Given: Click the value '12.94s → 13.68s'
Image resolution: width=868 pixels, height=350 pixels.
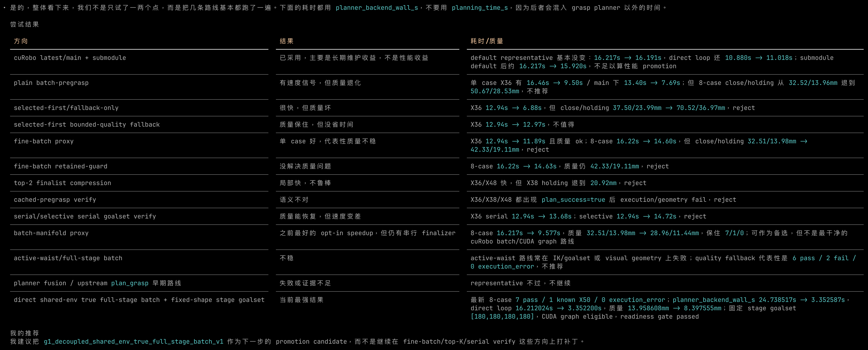Looking at the screenshot, I should 542,216.
